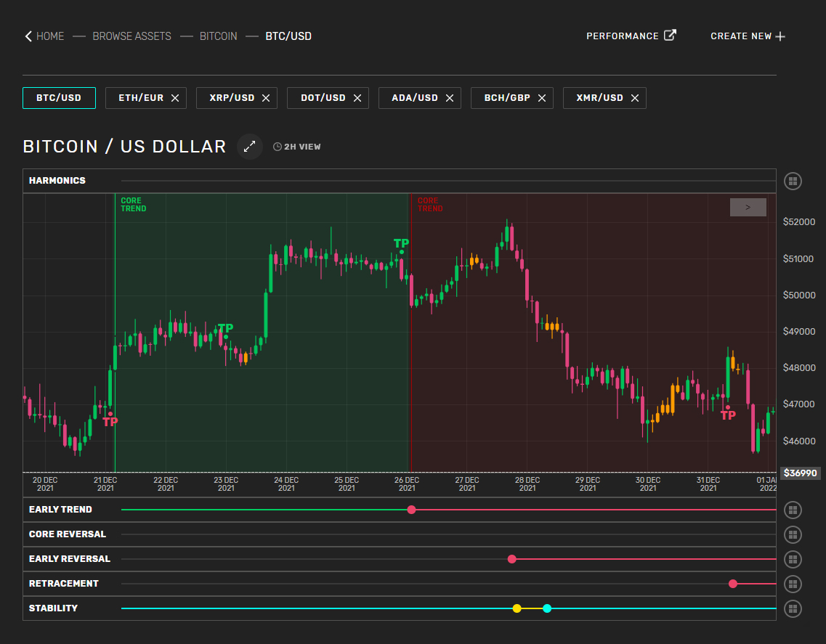Open grid icon for STABILITY row
826x644 pixels.
click(x=793, y=608)
